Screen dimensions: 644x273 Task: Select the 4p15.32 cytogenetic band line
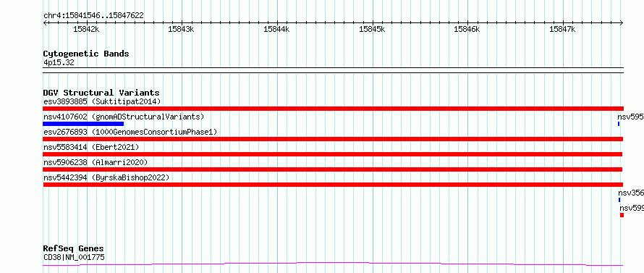(x=333, y=70)
